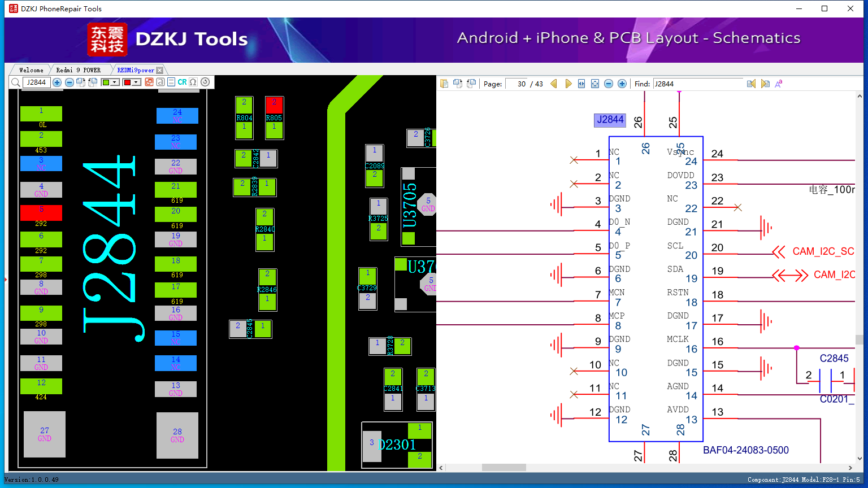The height and width of the screenshot is (488, 868).
Task: Select component D2301 on the PCB
Action: point(397,445)
